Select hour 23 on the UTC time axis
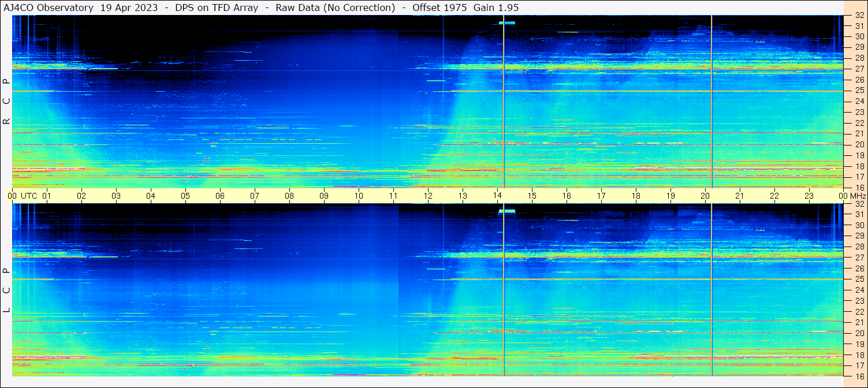The height and width of the screenshot is (388, 868). [x=809, y=196]
